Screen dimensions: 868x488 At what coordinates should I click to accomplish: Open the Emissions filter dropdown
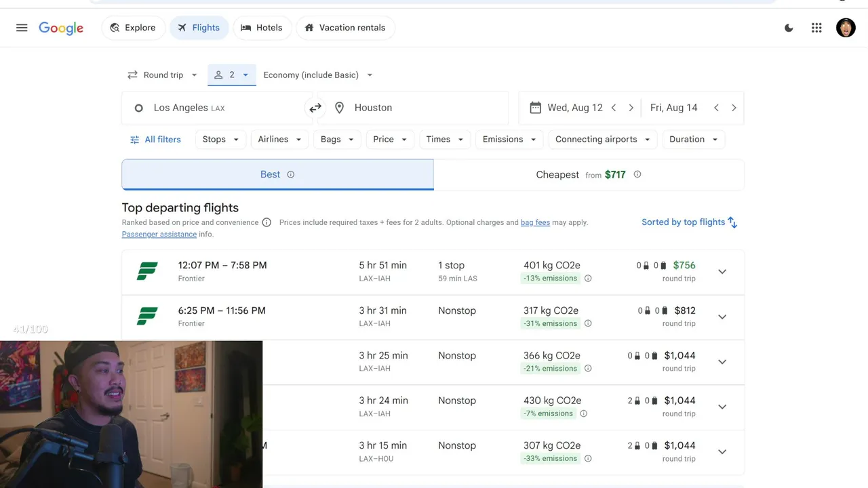point(509,140)
